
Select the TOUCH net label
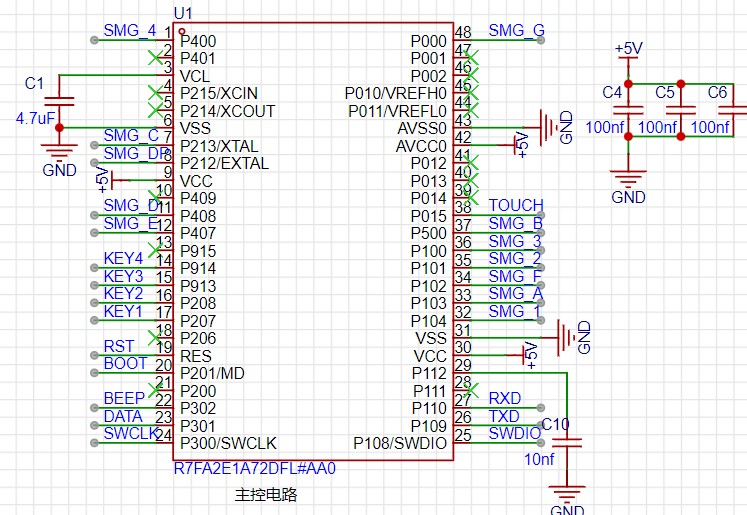(x=515, y=205)
